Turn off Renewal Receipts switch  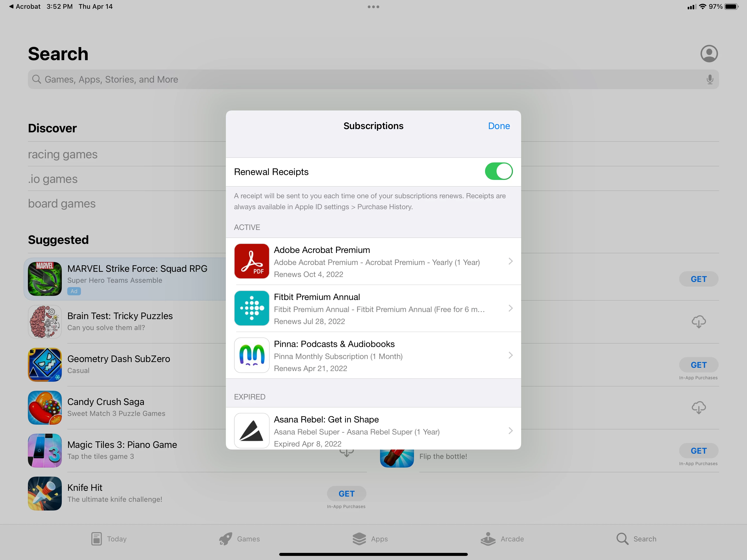point(498,171)
